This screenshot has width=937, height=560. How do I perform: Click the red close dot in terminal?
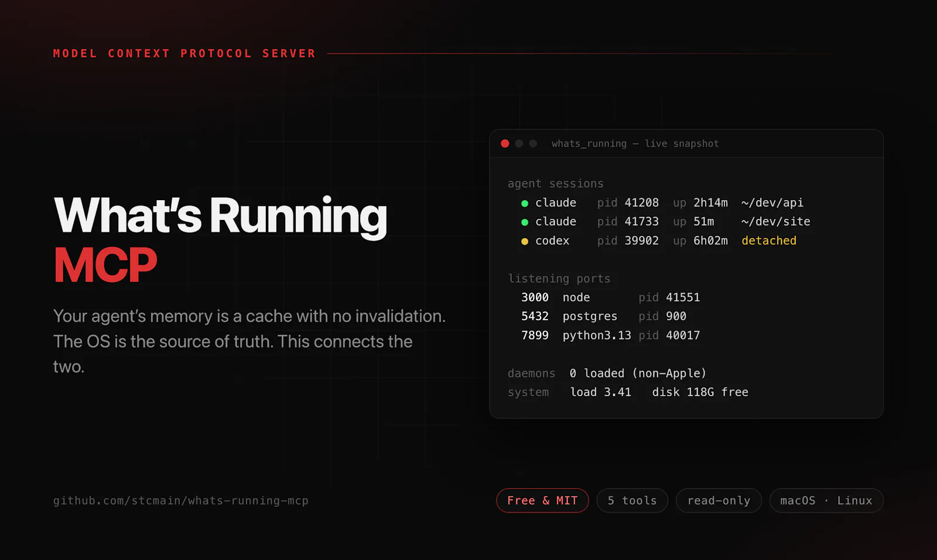[505, 143]
